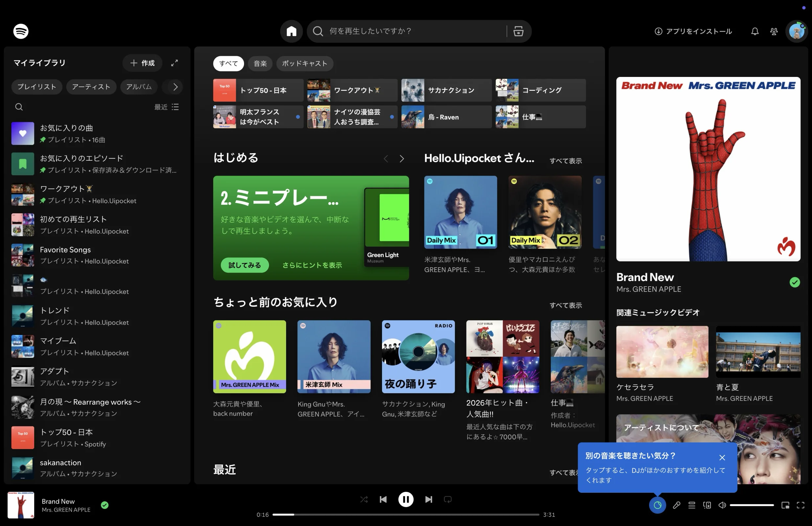Open the サカナクション shortcut tile

[x=446, y=90]
